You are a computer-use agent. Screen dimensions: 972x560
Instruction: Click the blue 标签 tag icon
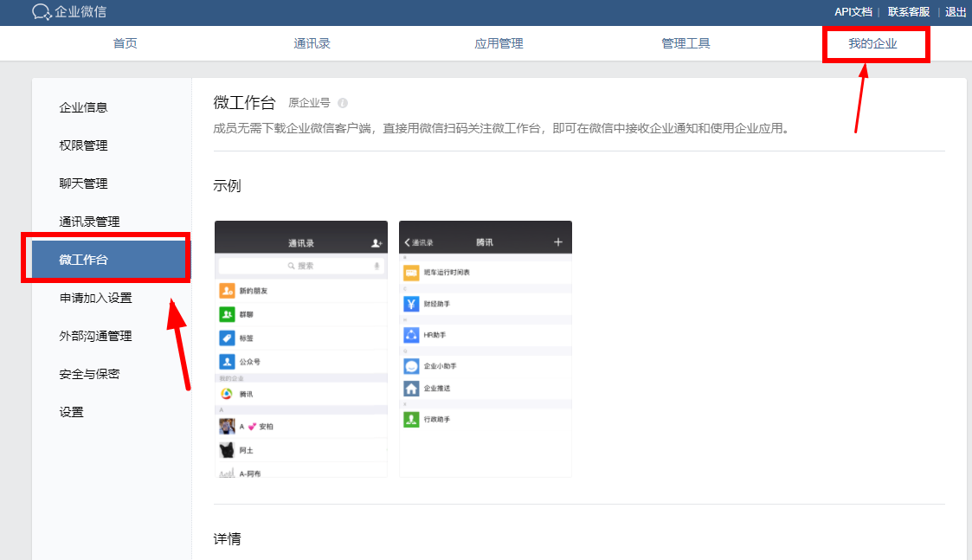pos(227,338)
